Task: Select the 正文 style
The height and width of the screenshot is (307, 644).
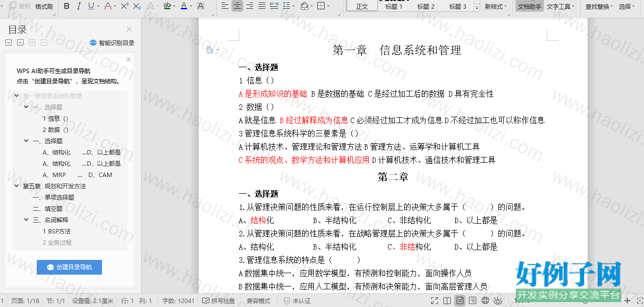Action: pos(362,6)
